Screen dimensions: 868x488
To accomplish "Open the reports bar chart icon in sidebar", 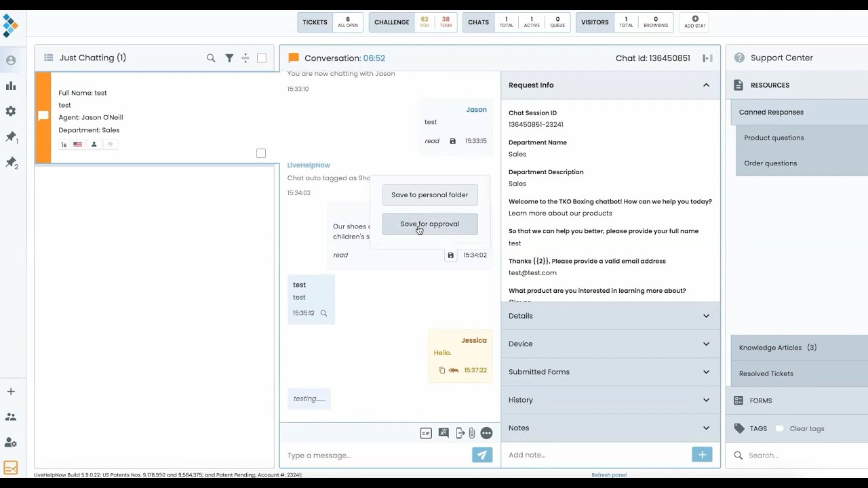I will [11, 86].
